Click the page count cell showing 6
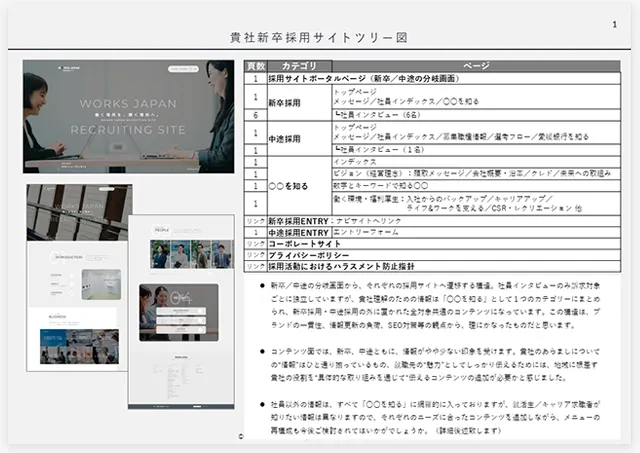640x453 pixels. point(256,115)
